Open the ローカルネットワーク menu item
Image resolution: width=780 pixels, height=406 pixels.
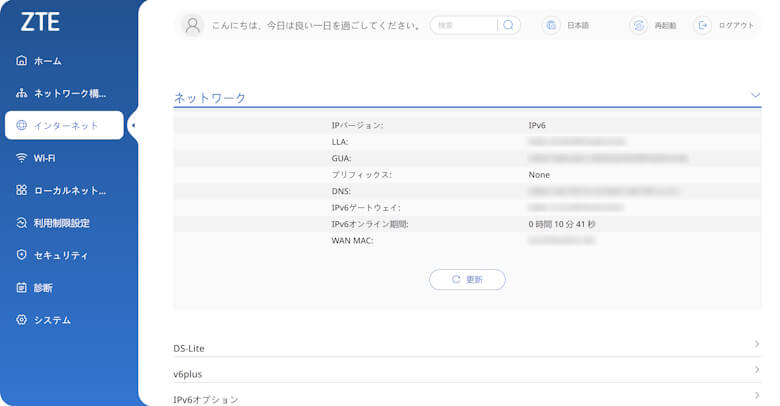(x=68, y=190)
